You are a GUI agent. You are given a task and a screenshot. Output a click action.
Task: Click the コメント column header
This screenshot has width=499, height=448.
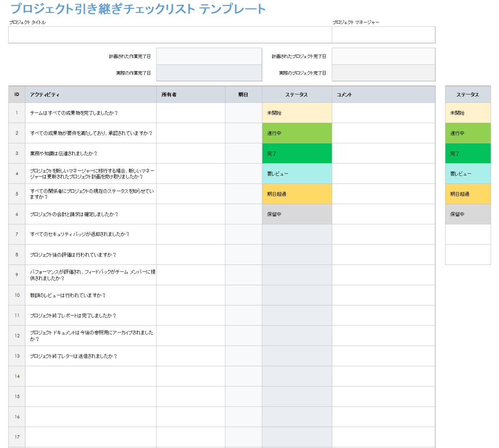click(383, 94)
